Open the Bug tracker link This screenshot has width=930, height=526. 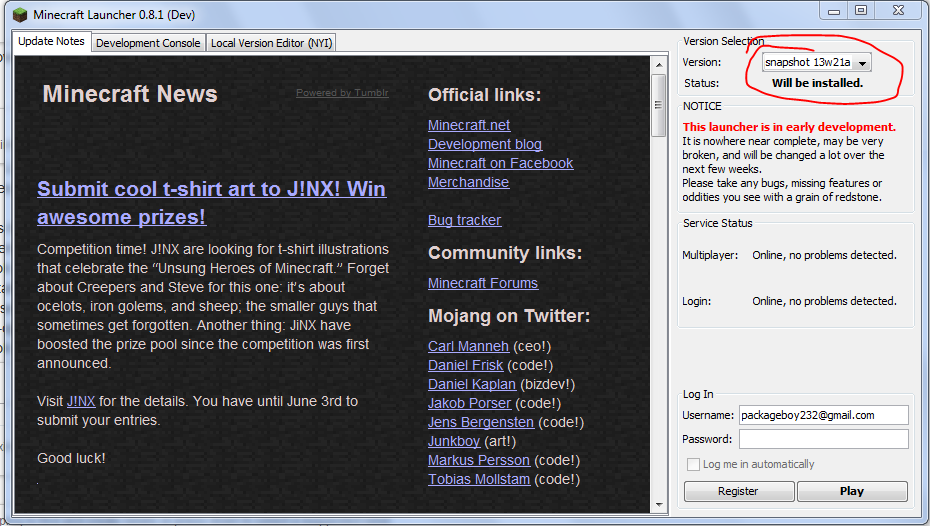(x=464, y=220)
